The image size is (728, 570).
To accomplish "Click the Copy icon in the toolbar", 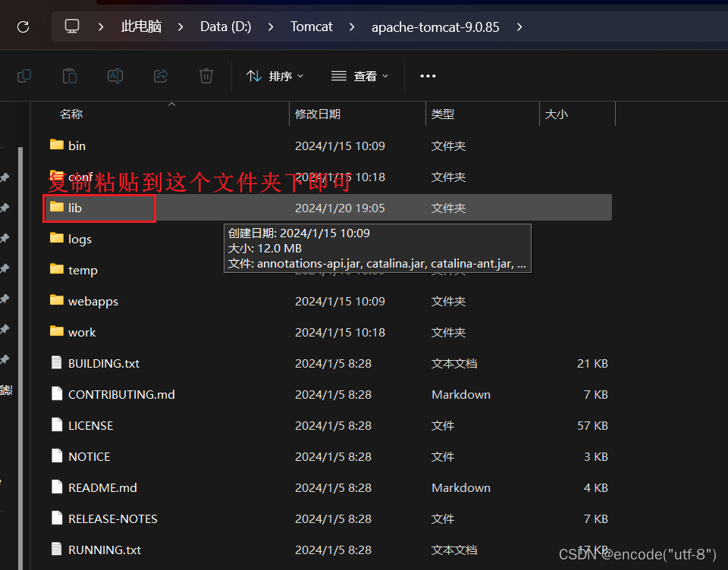I will 24,76.
